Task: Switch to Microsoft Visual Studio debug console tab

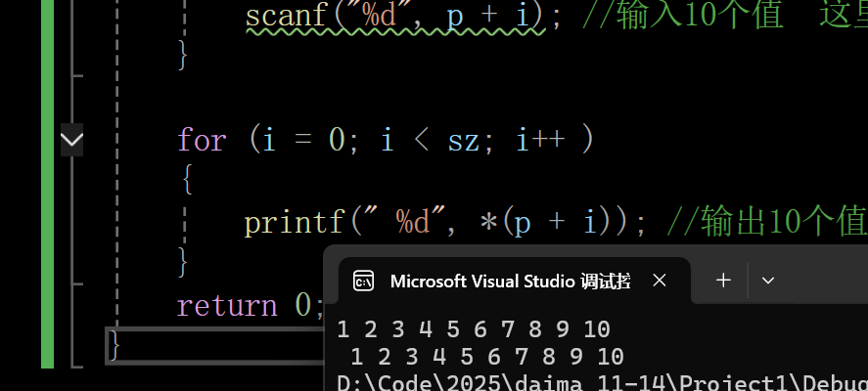Action: pos(515,281)
